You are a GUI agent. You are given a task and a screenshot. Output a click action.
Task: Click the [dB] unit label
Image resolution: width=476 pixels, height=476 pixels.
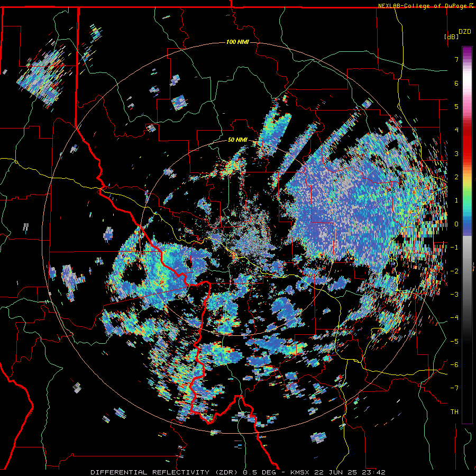[451, 36]
